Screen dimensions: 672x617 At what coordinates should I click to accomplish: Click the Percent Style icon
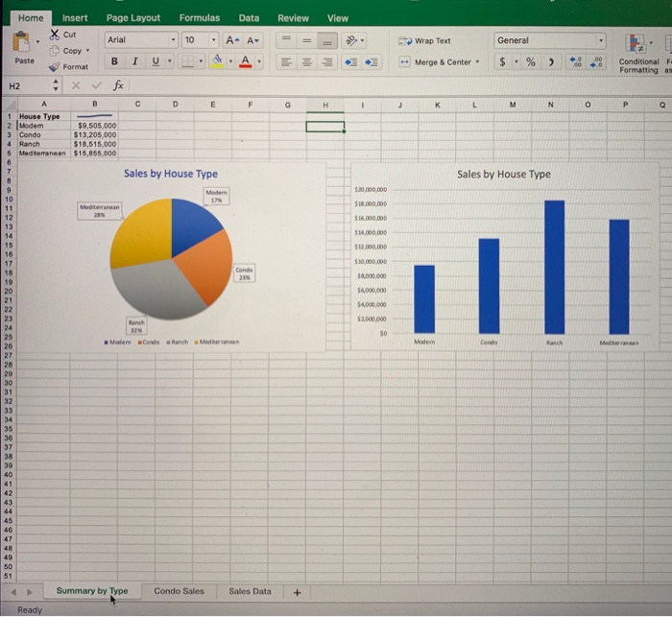click(531, 62)
